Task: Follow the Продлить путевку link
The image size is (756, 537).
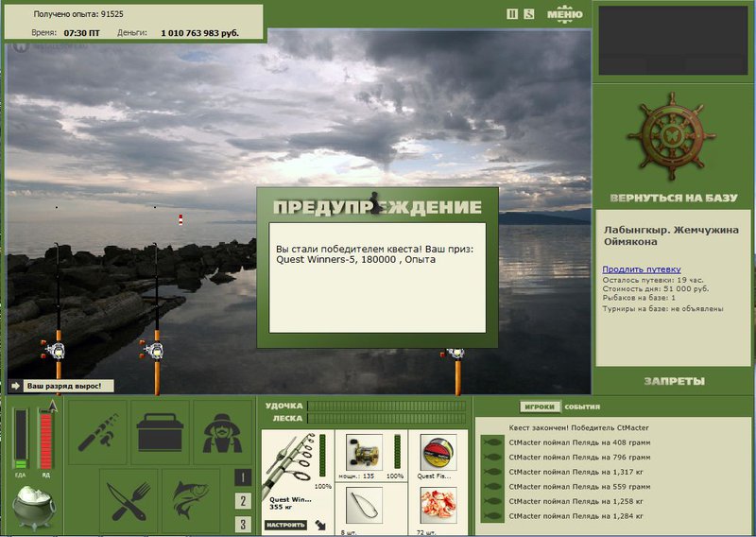Action: [642, 269]
